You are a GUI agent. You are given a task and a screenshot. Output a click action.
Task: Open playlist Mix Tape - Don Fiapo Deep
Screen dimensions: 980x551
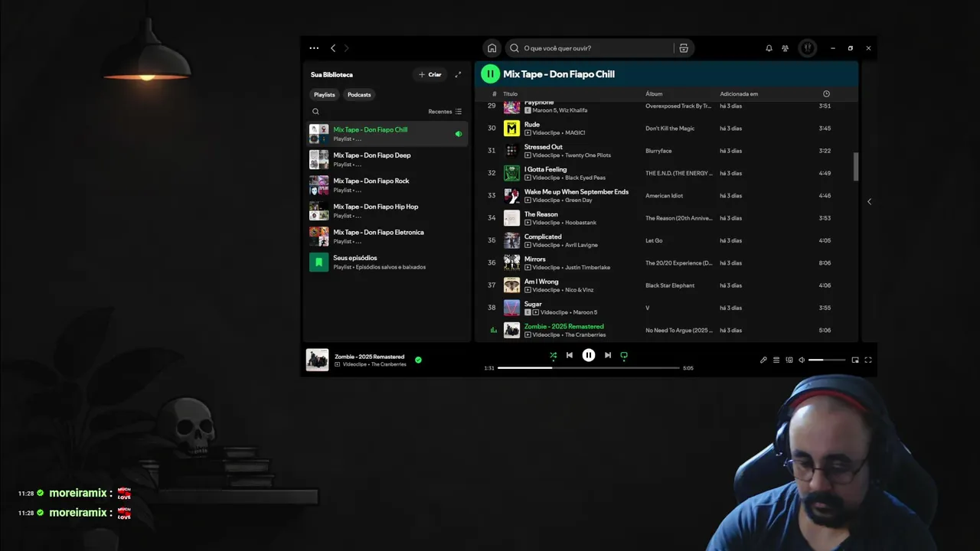coord(387,159)
